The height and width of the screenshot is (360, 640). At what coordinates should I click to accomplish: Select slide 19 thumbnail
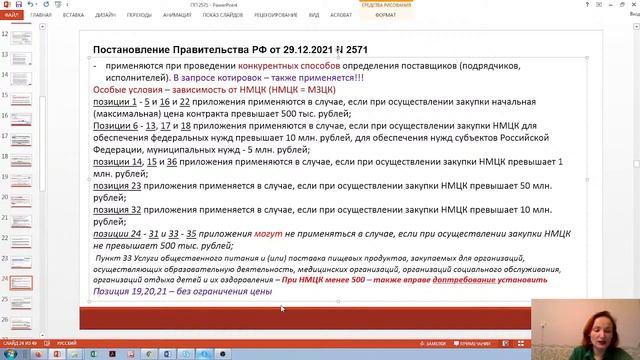click(x=21, y=181)
